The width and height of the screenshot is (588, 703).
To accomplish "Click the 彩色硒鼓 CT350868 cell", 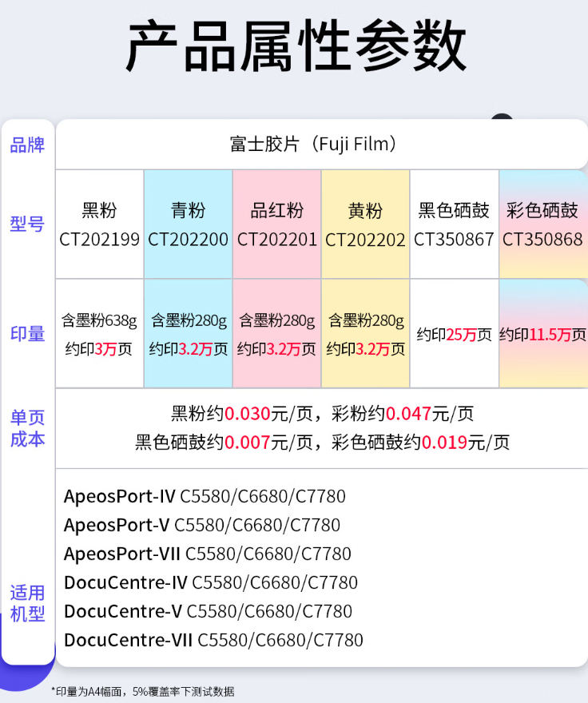I will tap(543, 224).
